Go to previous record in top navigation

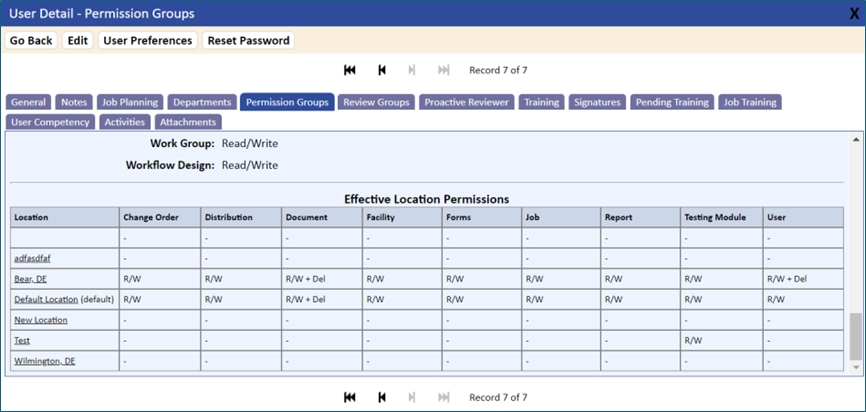tap(382, 70)
